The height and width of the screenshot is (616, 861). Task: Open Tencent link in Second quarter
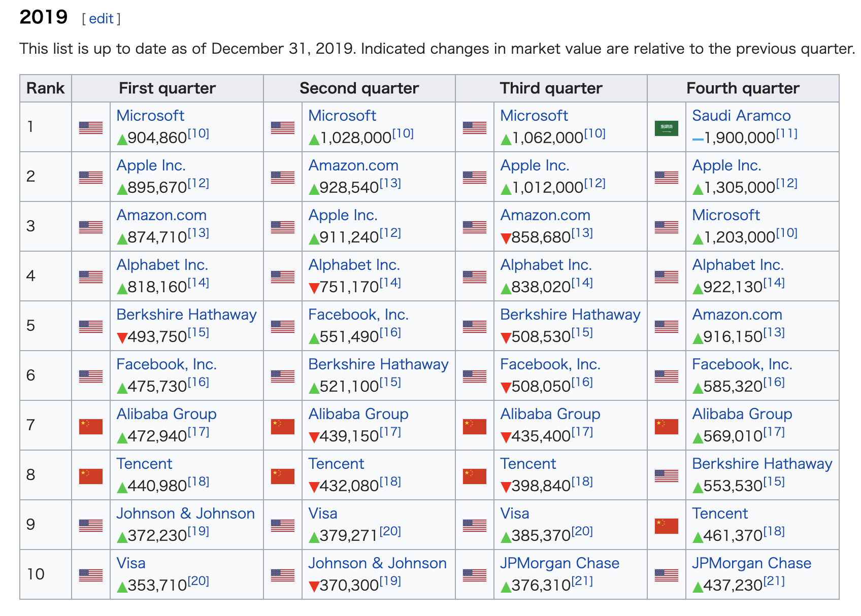point(336,463)
